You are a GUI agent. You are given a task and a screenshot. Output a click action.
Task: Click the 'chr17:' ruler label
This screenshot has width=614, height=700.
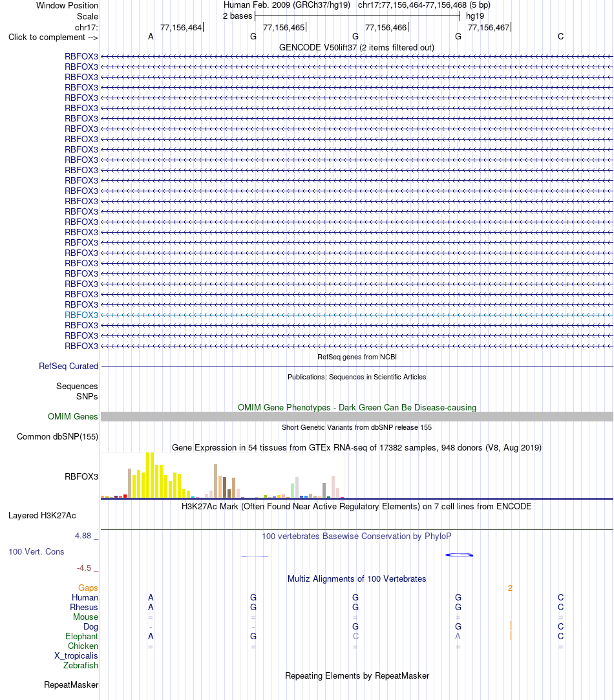(x=86, y=27)
